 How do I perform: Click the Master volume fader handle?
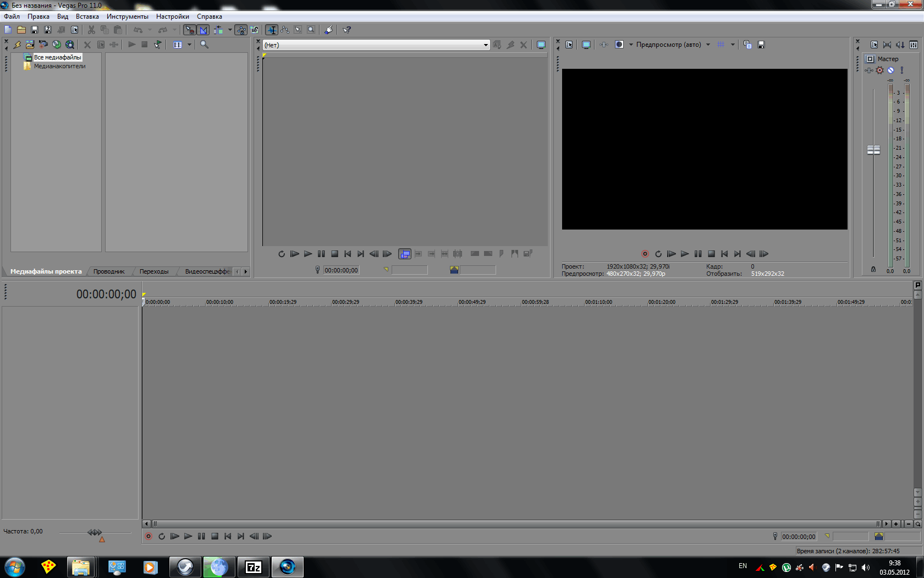tap(873, 150)
